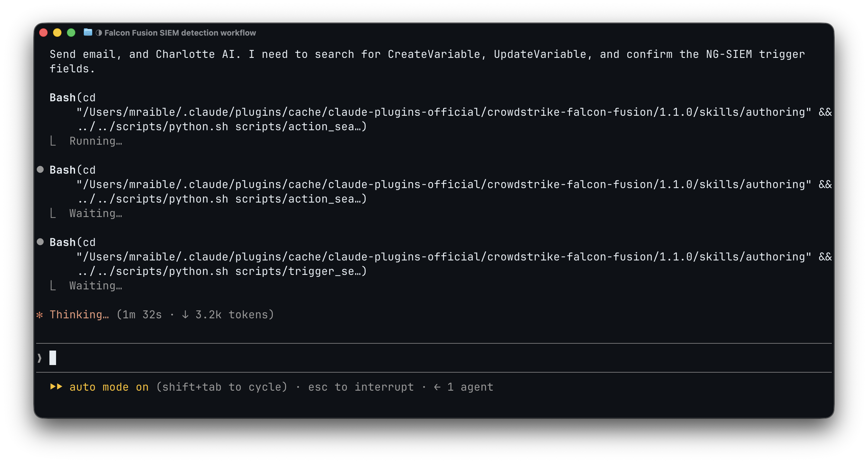
Task: Click the orange Thinking asterisk spinner
Action: 40,315
